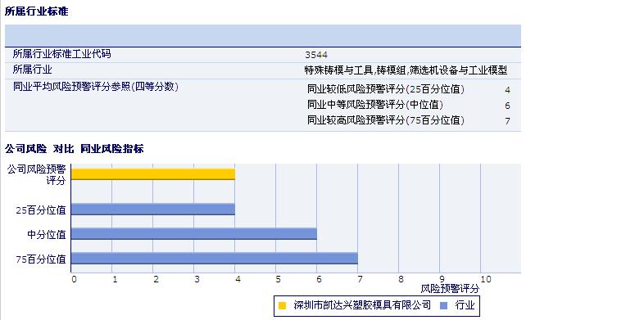
Task: Click the 所属行业标准 section heading
Action: click(x=37, y=12)
